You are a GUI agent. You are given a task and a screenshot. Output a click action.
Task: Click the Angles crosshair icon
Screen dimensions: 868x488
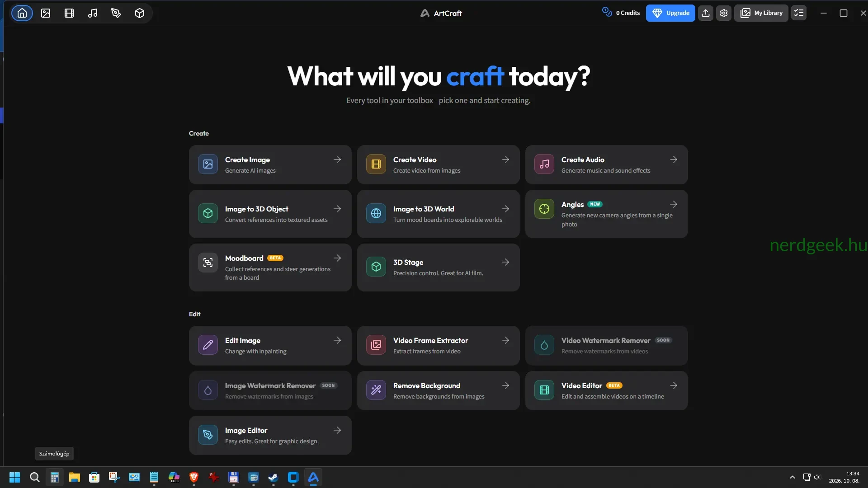(544, 209)
